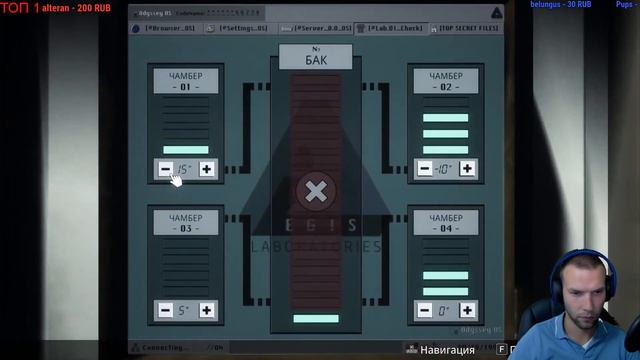Click the single lit bar in Chamber 01 gauge

coord(186,150)
